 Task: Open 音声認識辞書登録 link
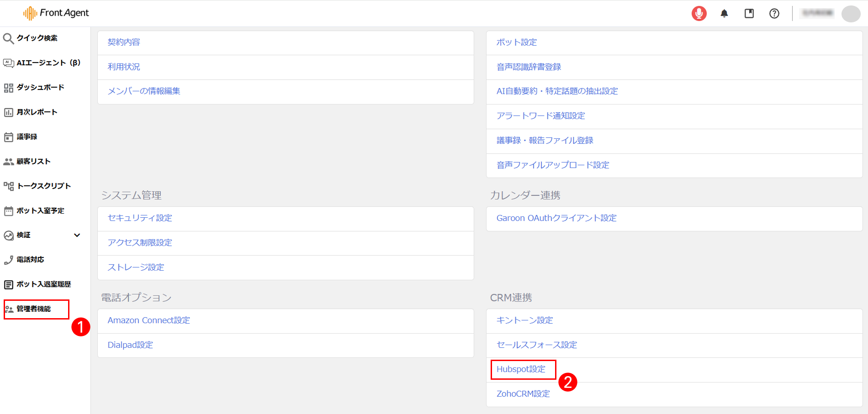[x=529, y=67]
